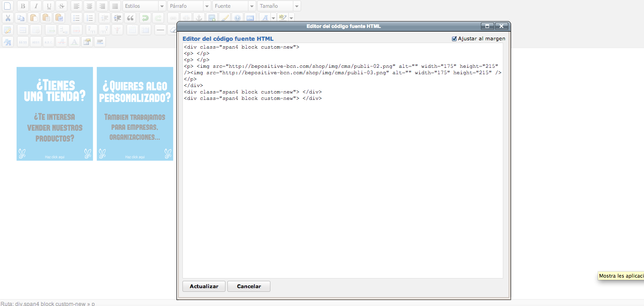Maximize the HTML source editor dialog
The height and width of the screenshot is (306, 644).
[488, 26]
